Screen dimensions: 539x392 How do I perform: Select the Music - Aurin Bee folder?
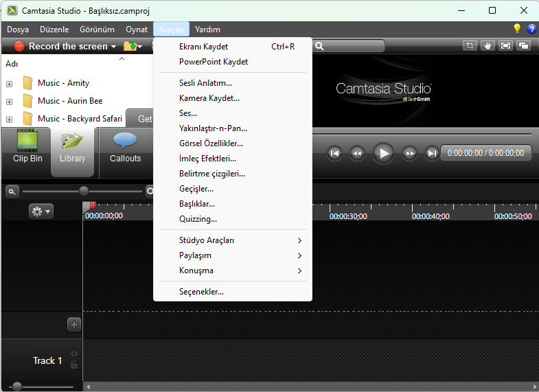pyautogui.click(x=70, y=101)
